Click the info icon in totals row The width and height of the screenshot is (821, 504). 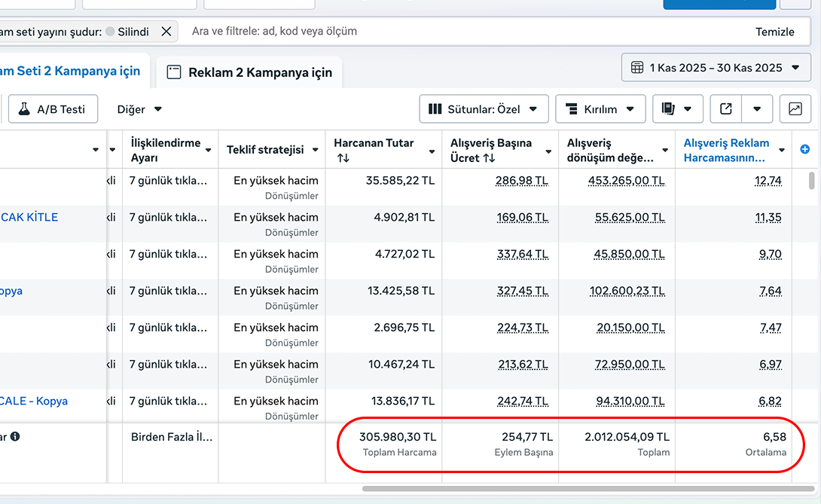click(x=15, y=436)
